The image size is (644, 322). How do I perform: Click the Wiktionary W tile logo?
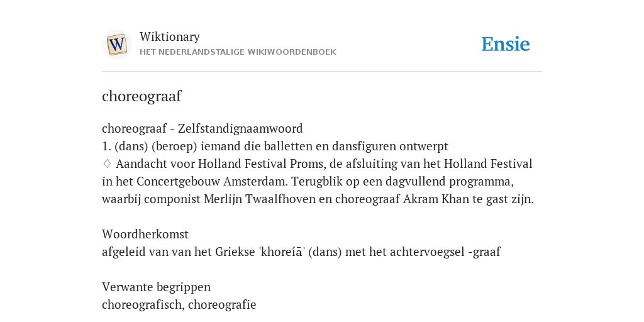point(116,45)
